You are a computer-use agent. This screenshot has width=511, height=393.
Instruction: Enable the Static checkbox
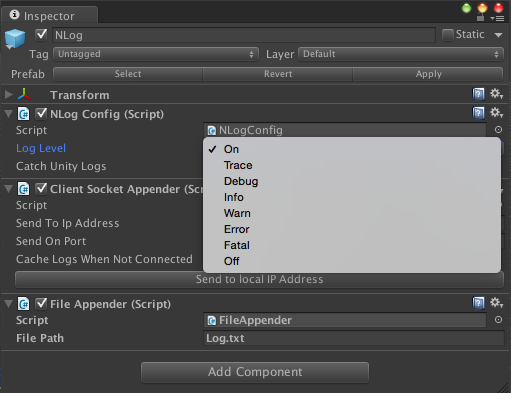click(448, 35)
